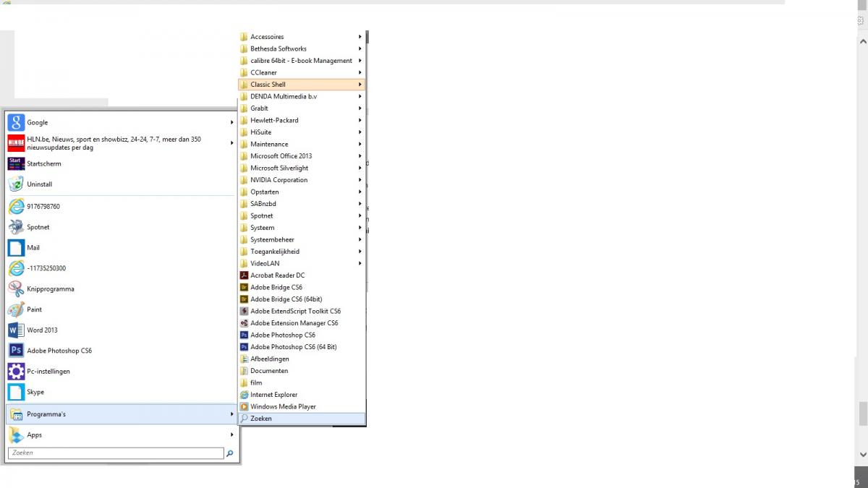
Task: Open the Toegankelijkheid entry
Action: 302,252
